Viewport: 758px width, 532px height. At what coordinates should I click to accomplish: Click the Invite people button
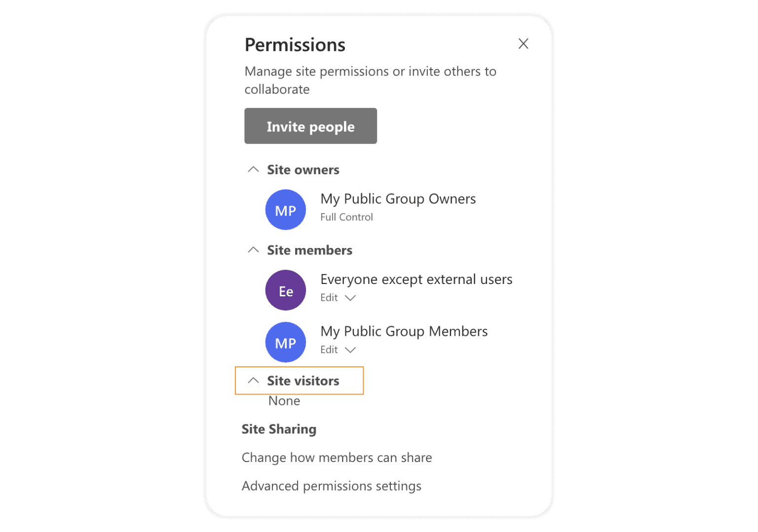coord(310,126)
